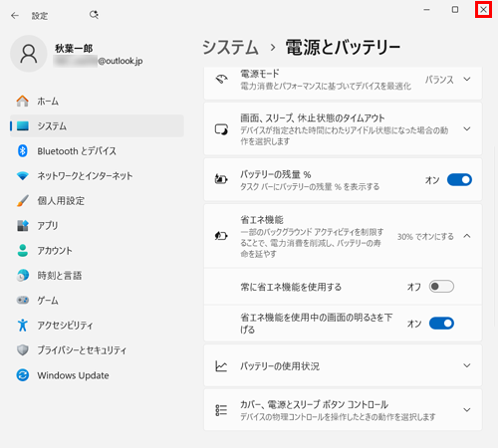
Task: Click the 電源とバッテリー page title
Action: click(343, 47)
